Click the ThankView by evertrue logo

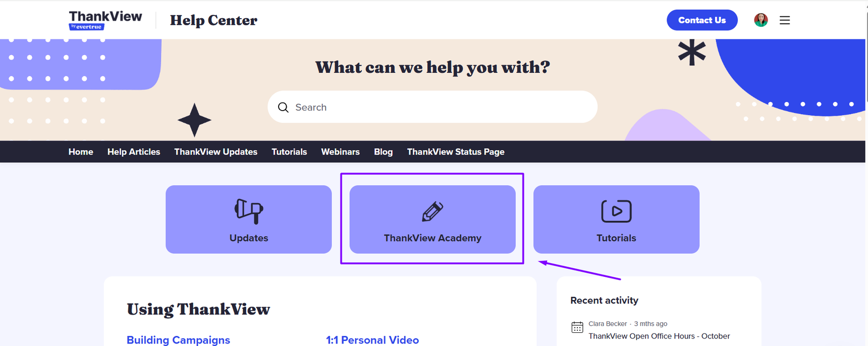pos(105,20)
